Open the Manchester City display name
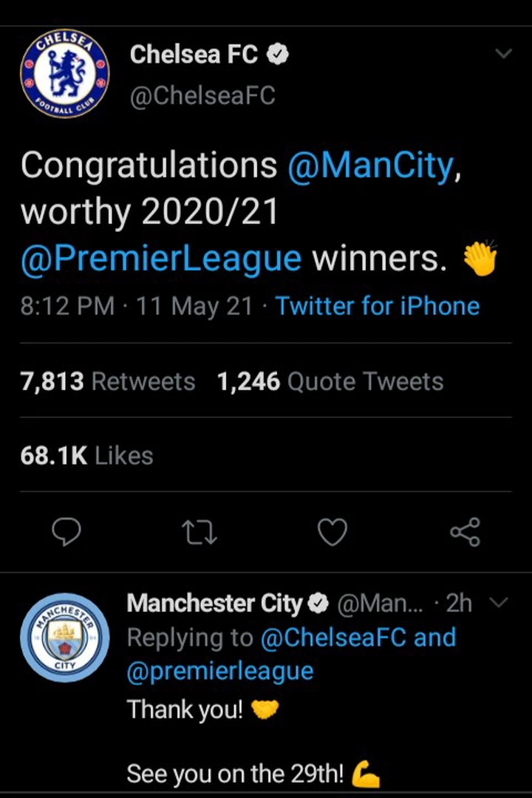 pyautogui.click(x=215, y=604)
